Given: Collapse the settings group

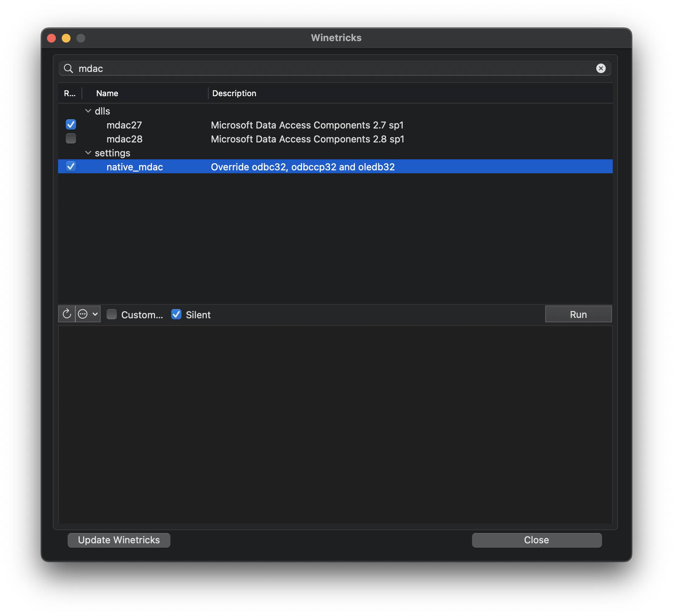Looking at the screenshot, I should [x=88, y=153].
